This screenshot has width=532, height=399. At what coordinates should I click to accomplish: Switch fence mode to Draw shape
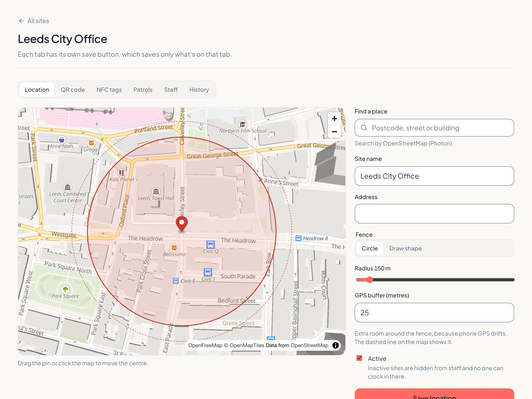(x=405, y=248)
